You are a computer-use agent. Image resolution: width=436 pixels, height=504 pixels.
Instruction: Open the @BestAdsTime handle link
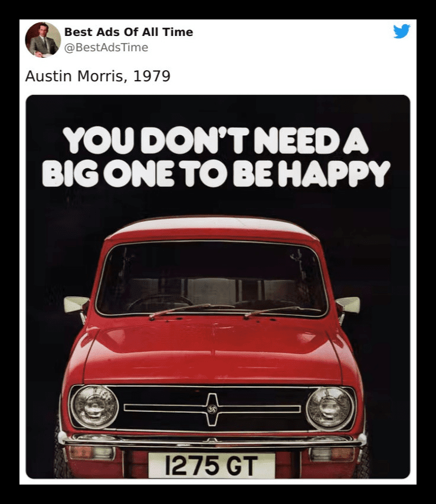pyautogui.click(x=106, y=47)
